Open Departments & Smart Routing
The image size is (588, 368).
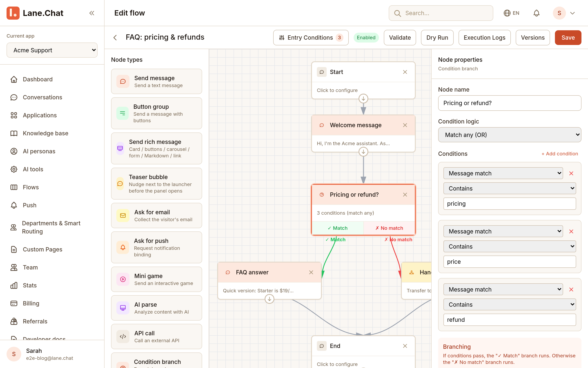pyautogui.click(x=52, y=227)
